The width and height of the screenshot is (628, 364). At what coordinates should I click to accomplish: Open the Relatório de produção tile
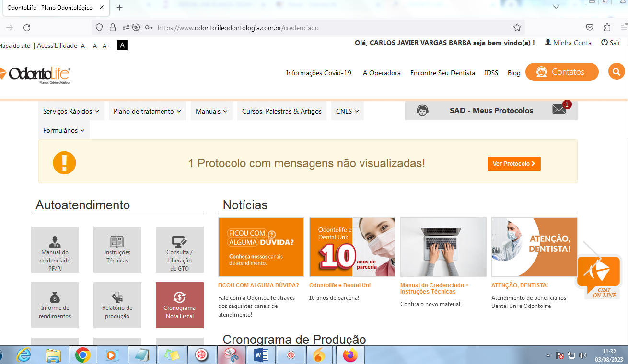[117, 305]
